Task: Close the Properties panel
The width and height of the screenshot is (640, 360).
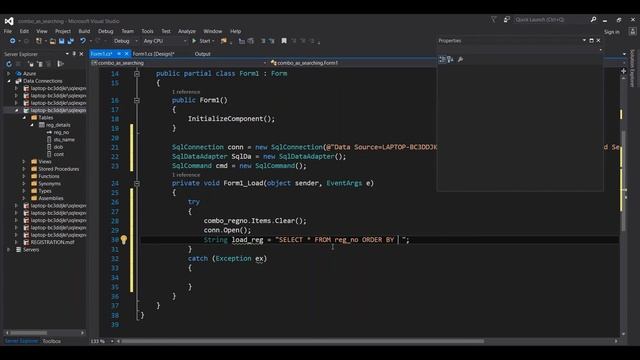Action: [598, 40]
